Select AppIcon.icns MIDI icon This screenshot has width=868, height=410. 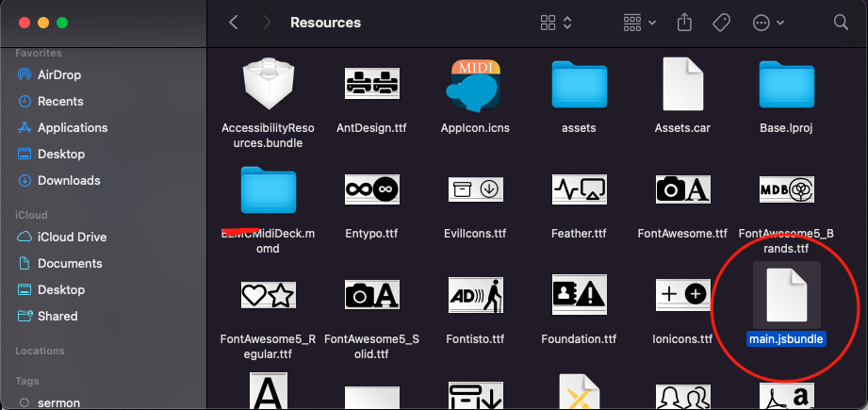(x=476, y=84)
